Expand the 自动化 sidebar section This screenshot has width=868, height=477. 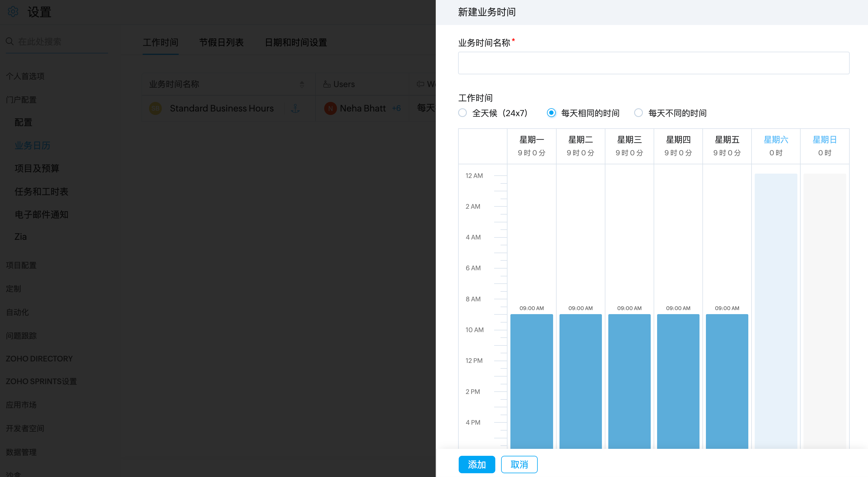(17, 312)
